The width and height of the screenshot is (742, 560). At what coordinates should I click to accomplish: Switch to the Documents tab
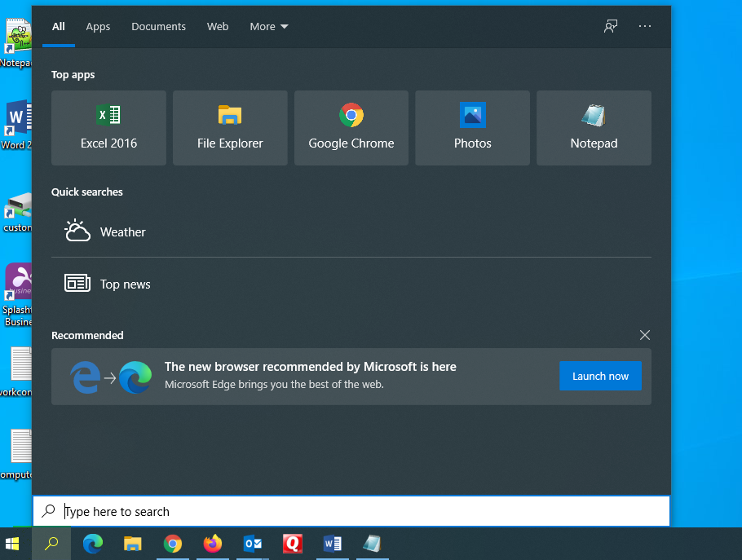tap(158, 26)
